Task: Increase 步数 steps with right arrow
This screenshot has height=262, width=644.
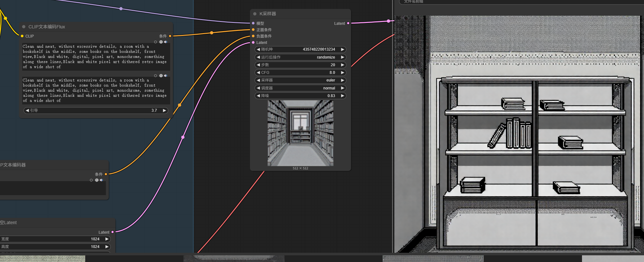Action: point(343,65)
